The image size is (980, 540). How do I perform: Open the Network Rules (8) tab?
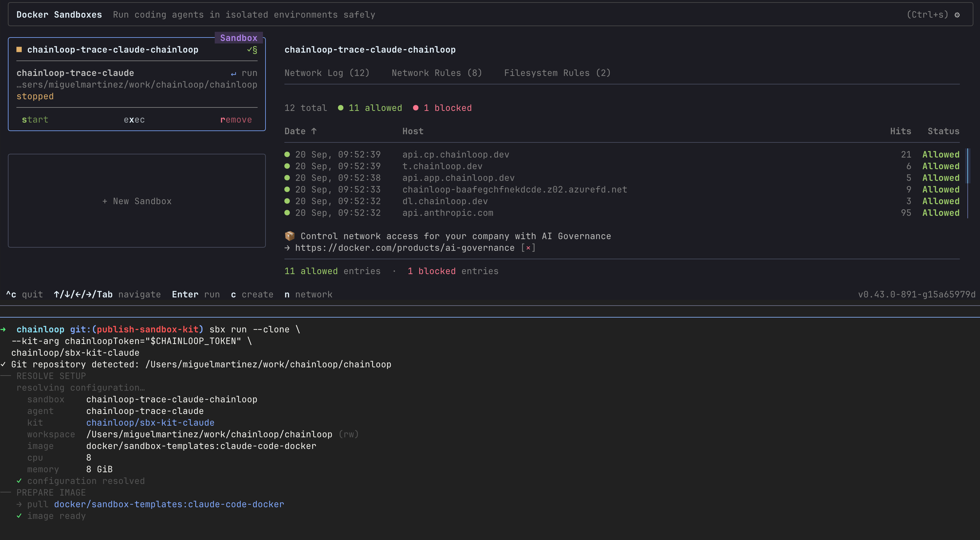click(x=437, y=73)
